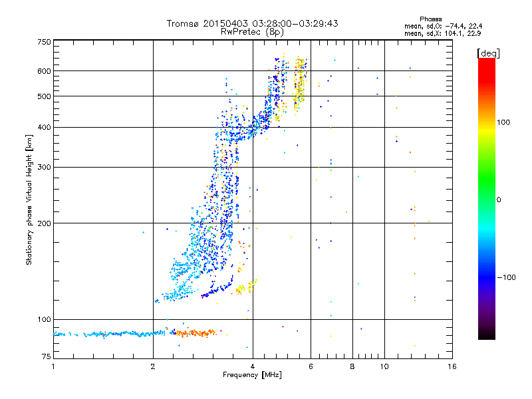Viewport: 532px width, 399px height.
Task: Click the 'Stationary phase Virtual Height [km]' label
Action: point(29,199)
